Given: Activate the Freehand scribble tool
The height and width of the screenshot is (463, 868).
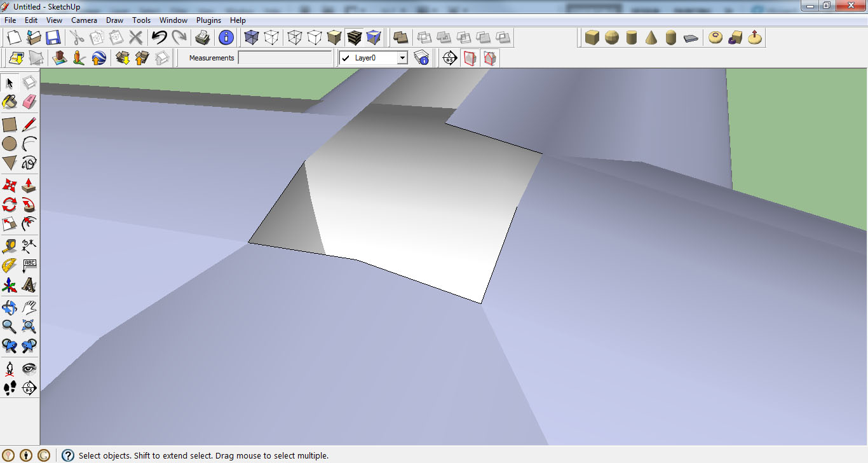Looking at the screenshot, I should (29, 163).
